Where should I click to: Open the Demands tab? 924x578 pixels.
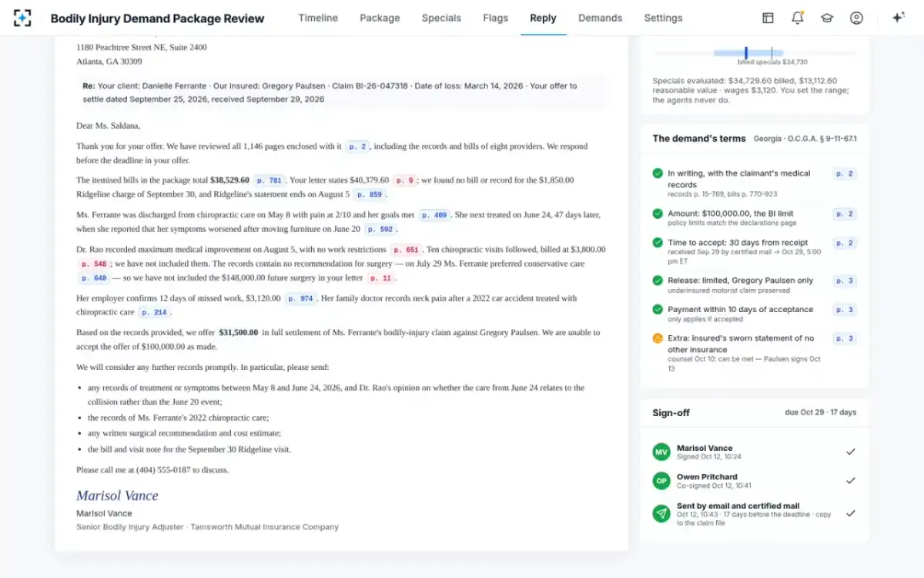pos(600,18)
